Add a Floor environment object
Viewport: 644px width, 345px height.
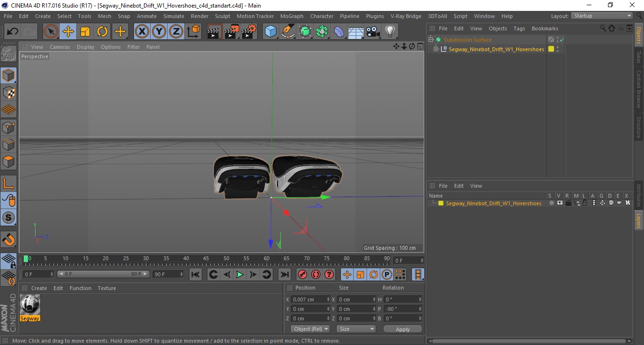356,32
